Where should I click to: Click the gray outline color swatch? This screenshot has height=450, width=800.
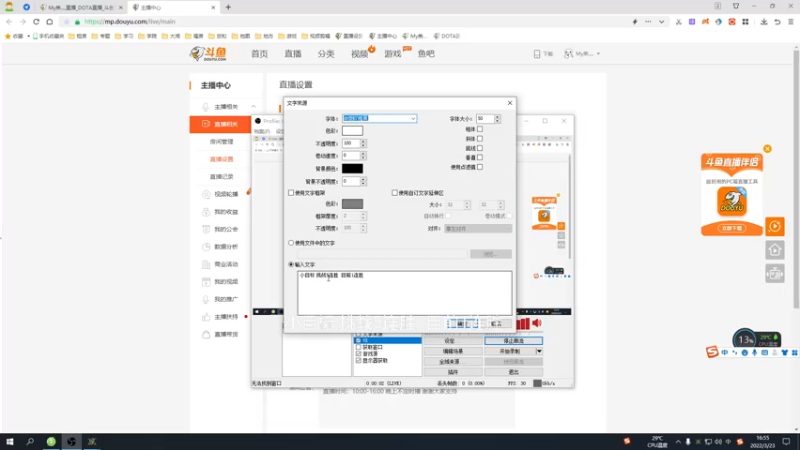coord(352,204)
